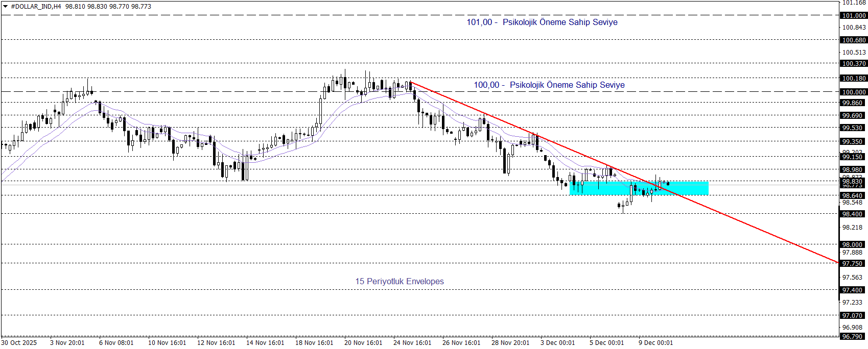Select the 97.070 price level tag
This screenshot has width=868, height=349.
pos(853,316)
